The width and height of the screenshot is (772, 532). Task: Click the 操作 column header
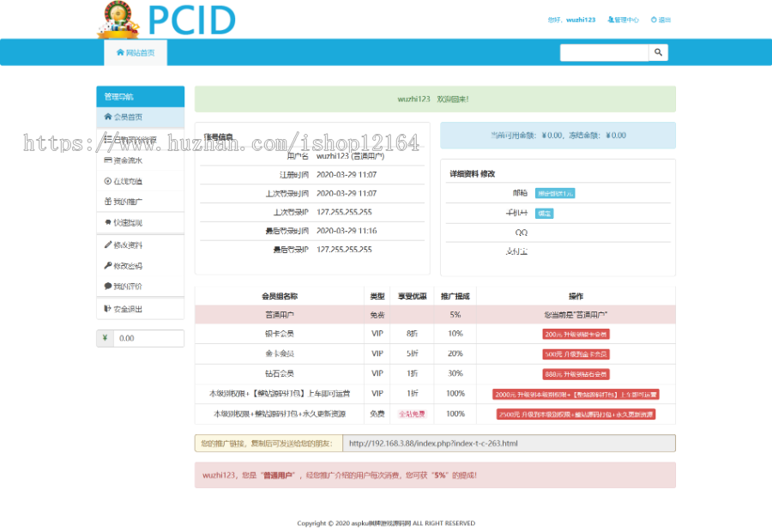576,296
